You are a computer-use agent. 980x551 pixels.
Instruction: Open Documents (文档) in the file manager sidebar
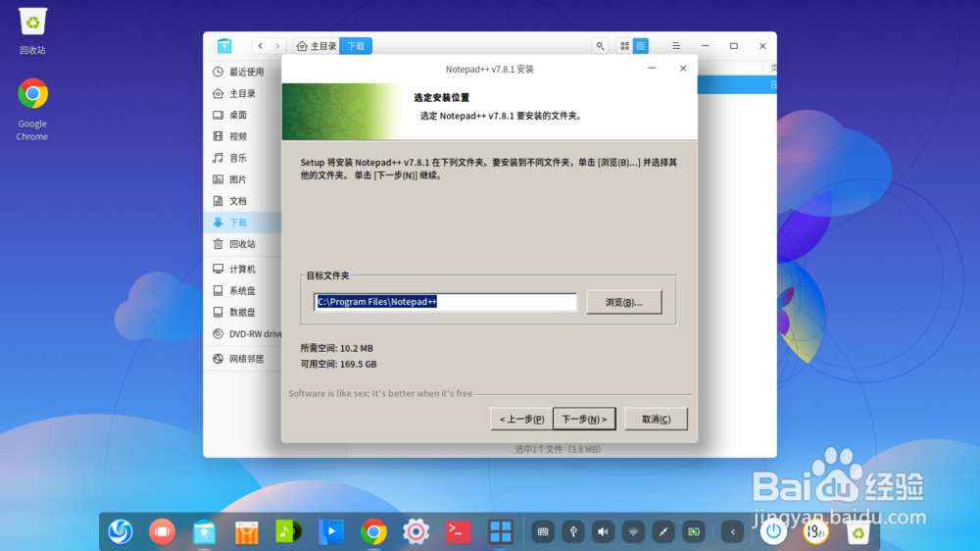(x=242, y=201)
